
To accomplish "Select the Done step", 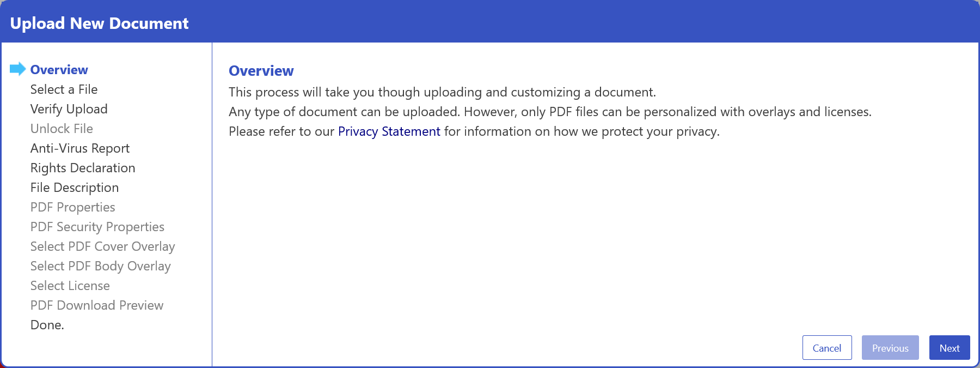I will 47,324.
